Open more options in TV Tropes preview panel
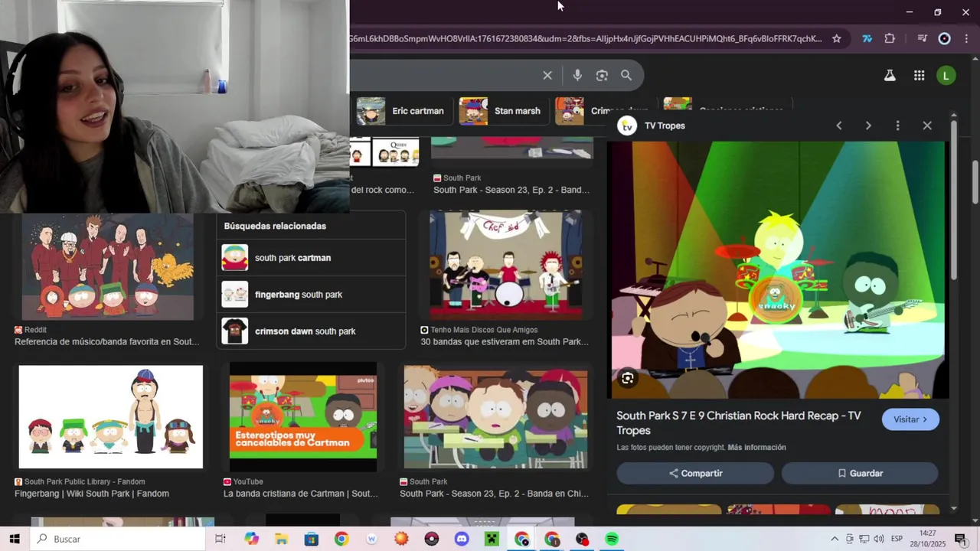Screen dimensions: 980x551 click(897, 126)
